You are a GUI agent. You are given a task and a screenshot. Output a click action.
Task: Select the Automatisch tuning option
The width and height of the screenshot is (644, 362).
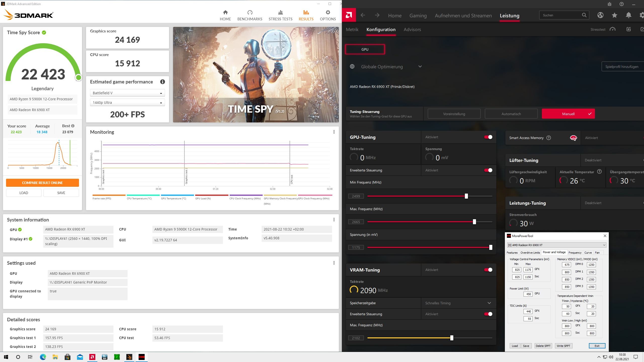click(511, 114)
